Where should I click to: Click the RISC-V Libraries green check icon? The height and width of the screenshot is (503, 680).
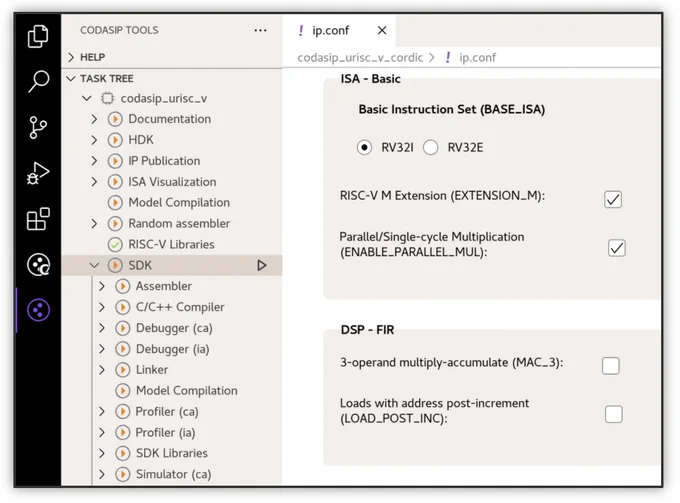click(x=115, y=245)
